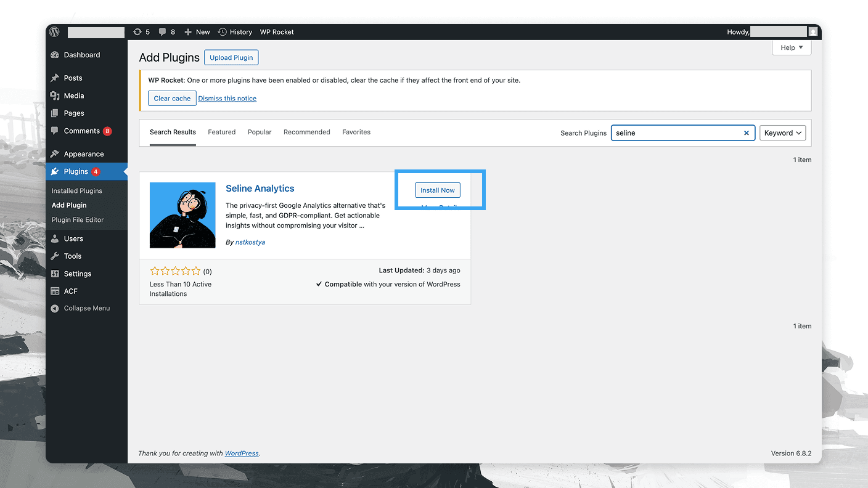Click the Users person icon
The height and width of the screenshot is (488, 868).
click(55, 238)
